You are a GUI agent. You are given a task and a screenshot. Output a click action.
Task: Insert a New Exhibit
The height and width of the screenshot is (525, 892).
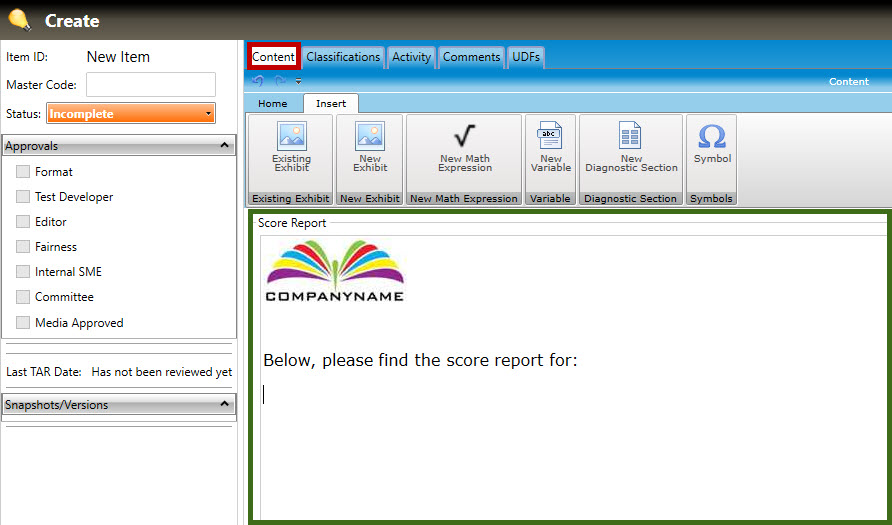coord(369,137)
